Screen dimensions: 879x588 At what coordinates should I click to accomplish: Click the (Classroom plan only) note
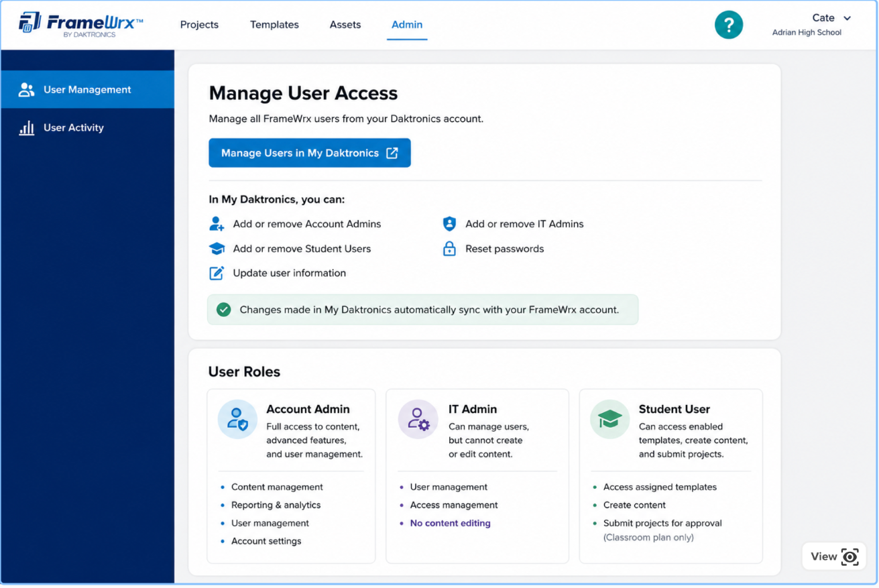tap(648, 538)
